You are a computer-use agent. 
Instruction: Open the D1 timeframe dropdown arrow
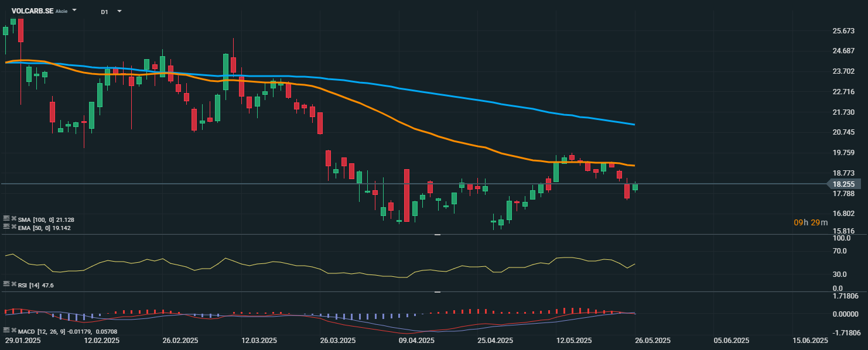click(119, 11)
